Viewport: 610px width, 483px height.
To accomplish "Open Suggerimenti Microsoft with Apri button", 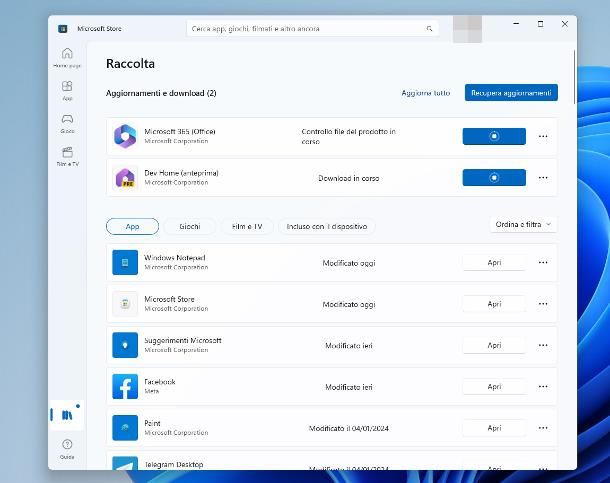I will pos(494,345).
